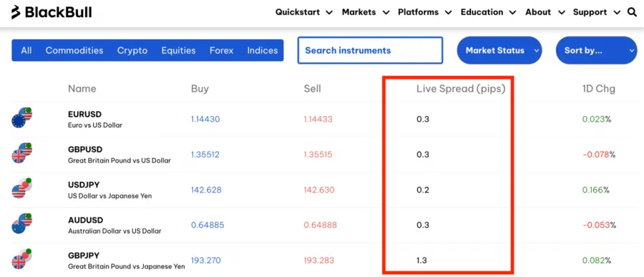Expand the About menu

(545, 12)
